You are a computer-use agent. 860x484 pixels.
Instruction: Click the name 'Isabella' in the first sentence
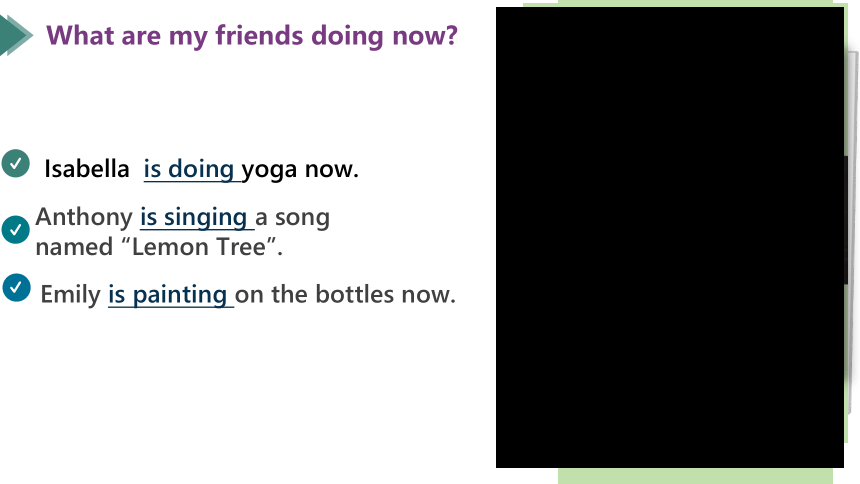point(87,168)
